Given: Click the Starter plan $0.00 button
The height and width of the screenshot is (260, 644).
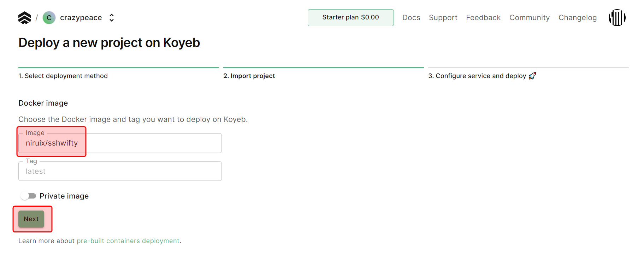Looking at the screenshot, I should tap(350, 18).
